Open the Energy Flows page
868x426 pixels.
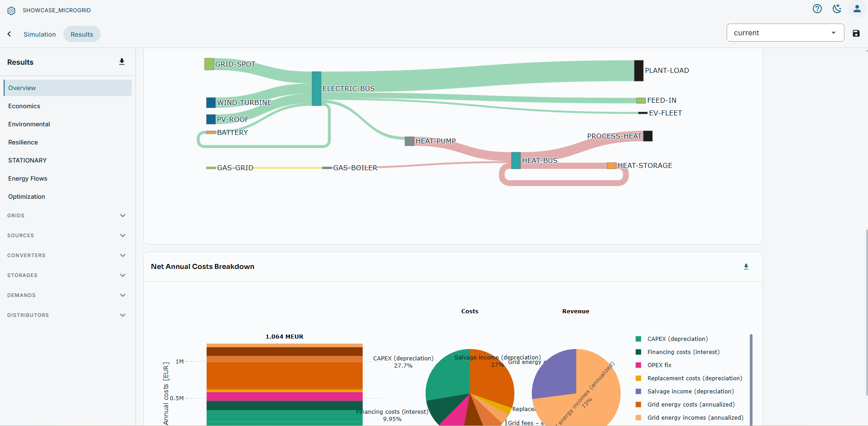(68, 178)
